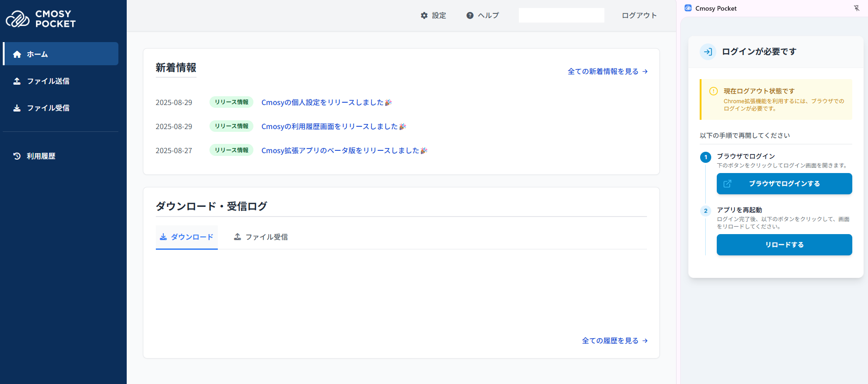Screen dimensions: 868x384
Task: Click the Cmosy Pocket logo
Action: 41,19
